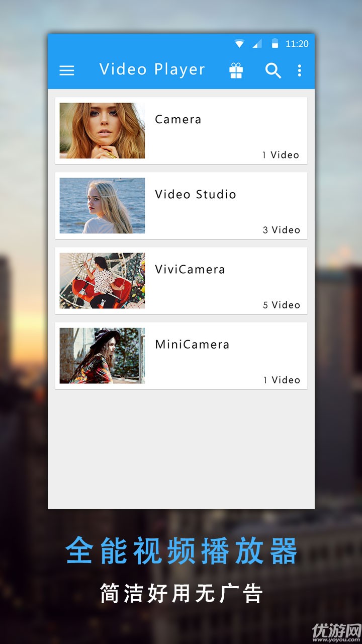Open the hamburger navigation menu

67,71
